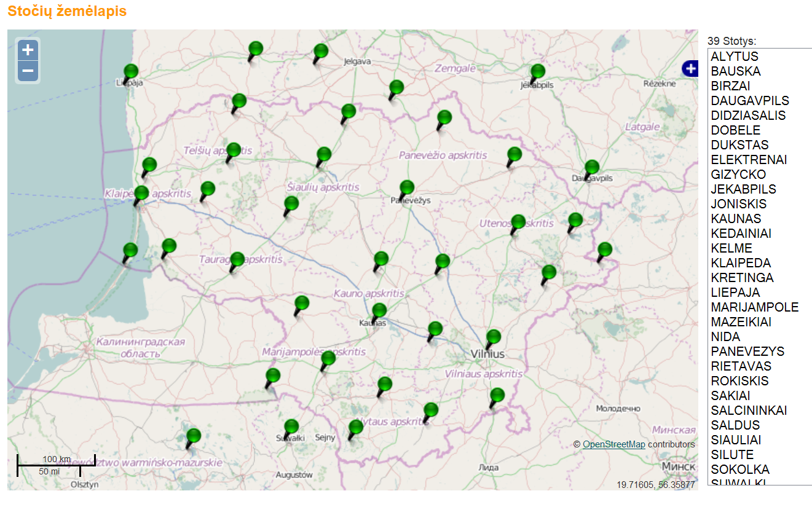Select the station marker at Jēkabpils
This screenshot has height=507, width=812.
[537, 74]
